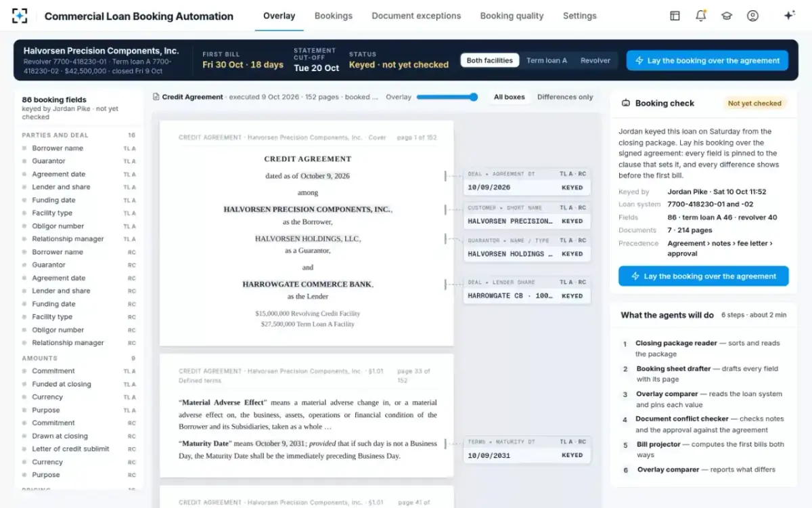Select Funding date TL A field
The height and width of the screenshot is (508, 812).
tap(79, 200)
